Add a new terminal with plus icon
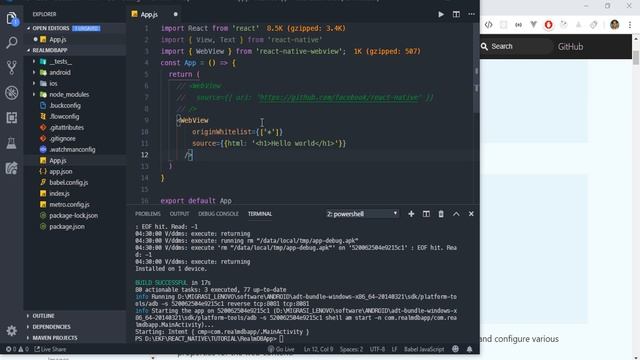 [411, 214]
